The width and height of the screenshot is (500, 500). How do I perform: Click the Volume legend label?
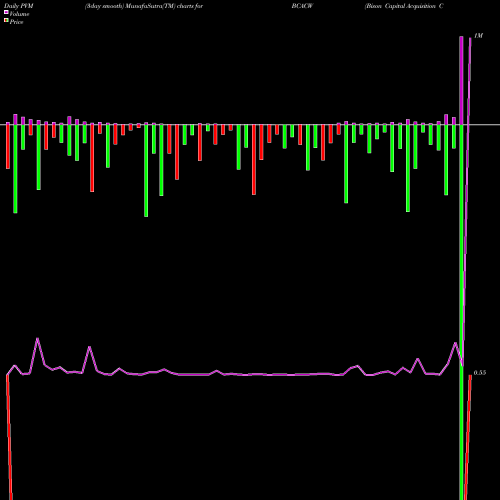(19, 14)
